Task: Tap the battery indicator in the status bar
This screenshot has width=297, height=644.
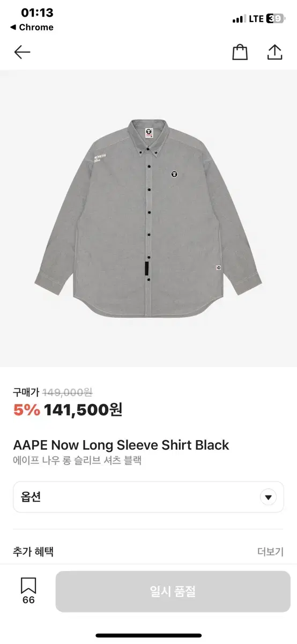Action: pos(274,19)
